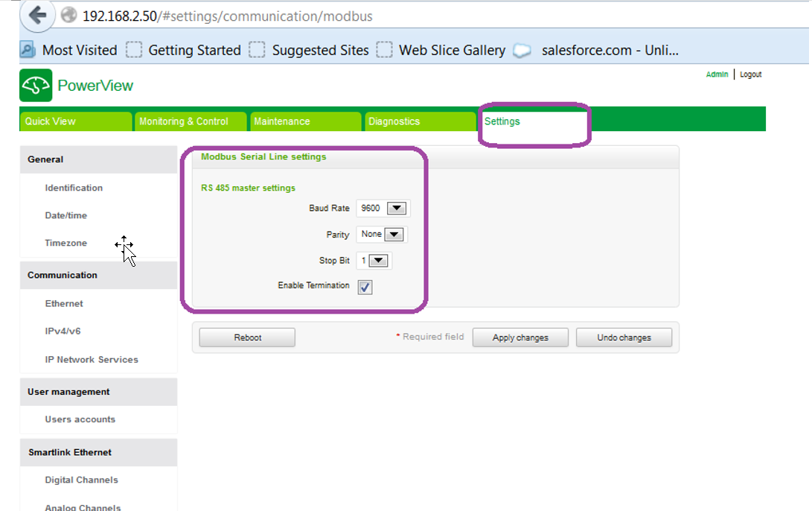Switch to the Quick View tab

click(76, 121)
